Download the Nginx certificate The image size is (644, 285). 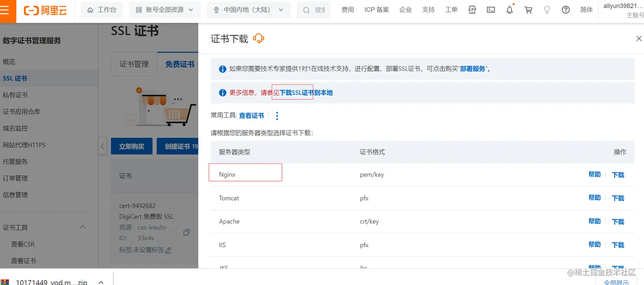click(x=618, y=174)
